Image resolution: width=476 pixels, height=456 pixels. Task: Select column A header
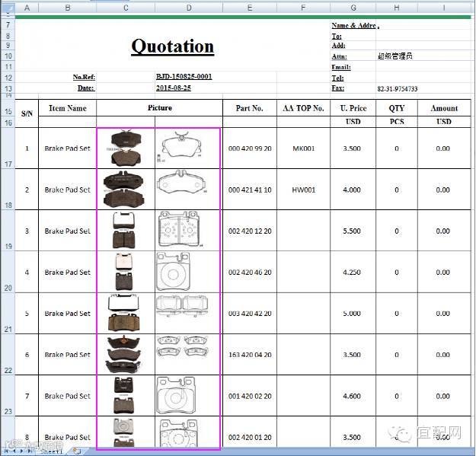tap(27, 8)
